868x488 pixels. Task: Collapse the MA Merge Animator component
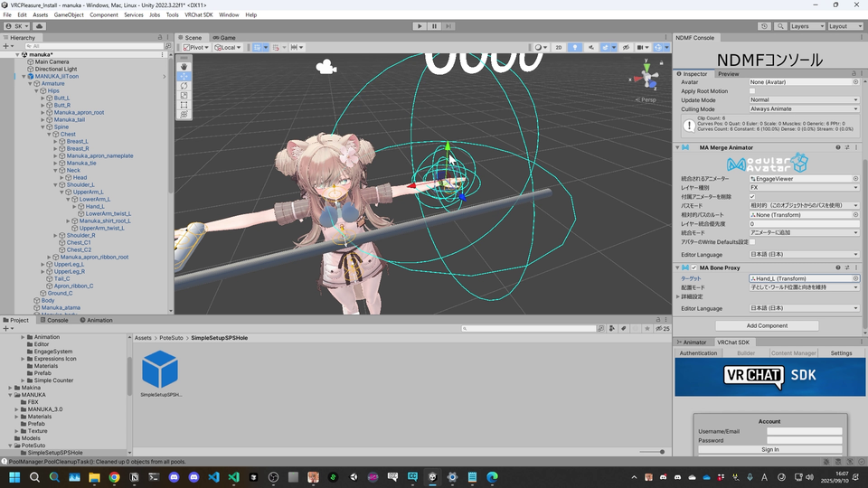677,147
